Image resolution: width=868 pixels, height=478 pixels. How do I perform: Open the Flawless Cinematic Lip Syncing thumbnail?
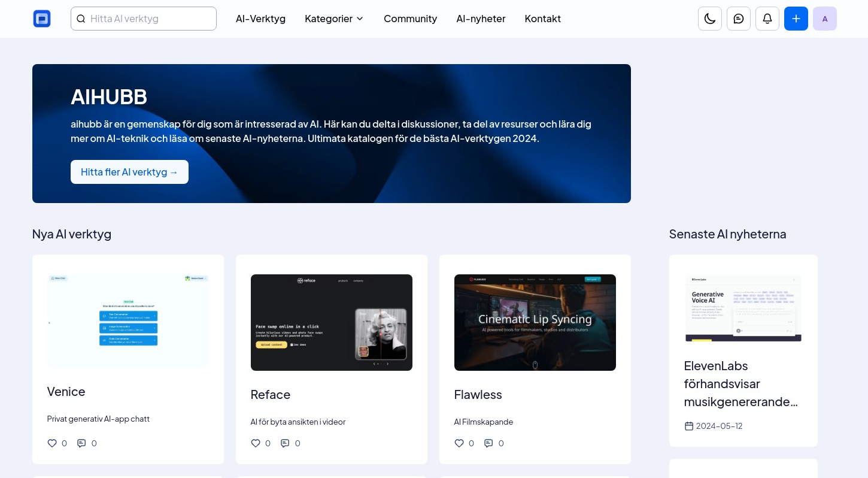(x=535, y=322)
